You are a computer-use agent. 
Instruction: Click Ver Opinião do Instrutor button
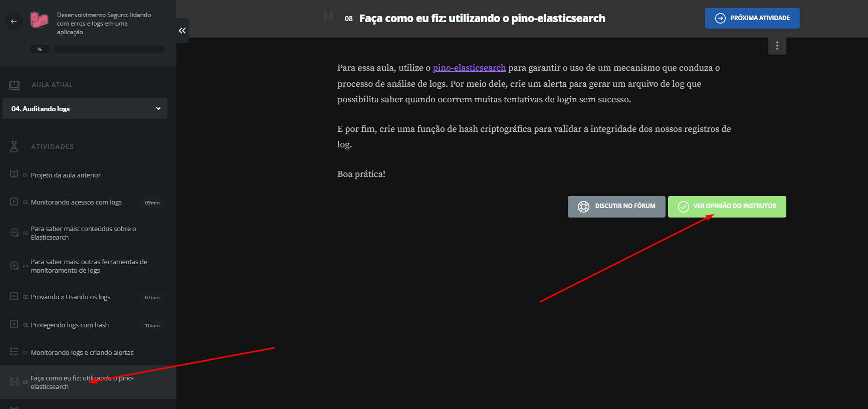pos(727,207)
